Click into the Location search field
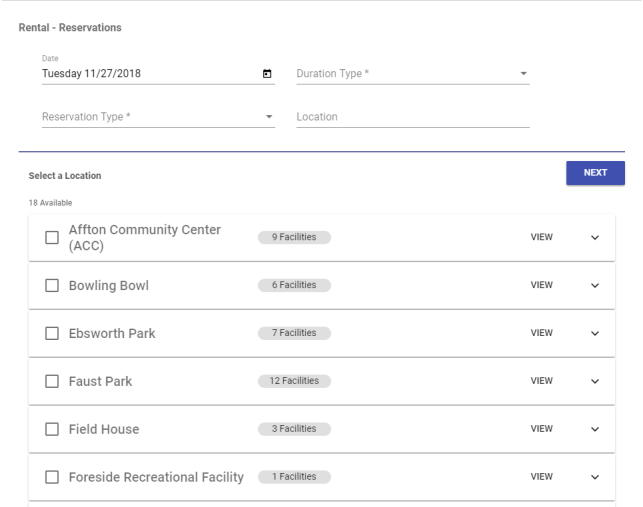 412,117
